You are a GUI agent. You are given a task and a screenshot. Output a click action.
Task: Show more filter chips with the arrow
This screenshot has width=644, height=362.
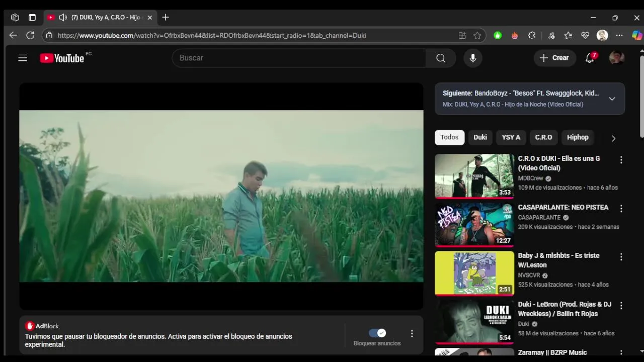613,138
